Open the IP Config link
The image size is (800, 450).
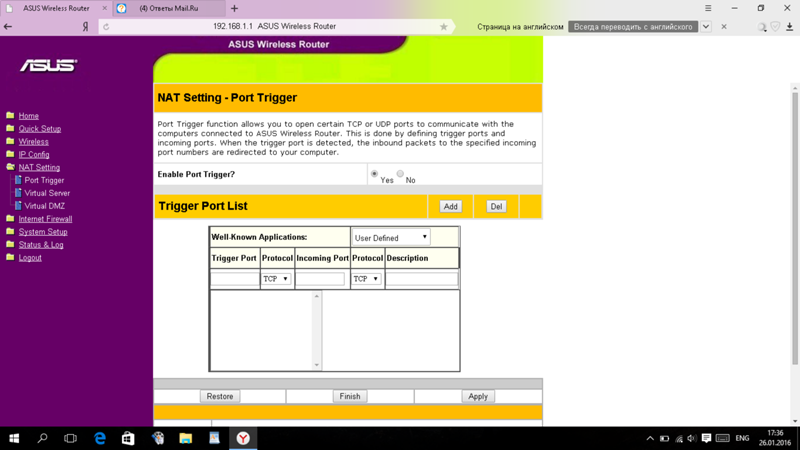(34, 154)
